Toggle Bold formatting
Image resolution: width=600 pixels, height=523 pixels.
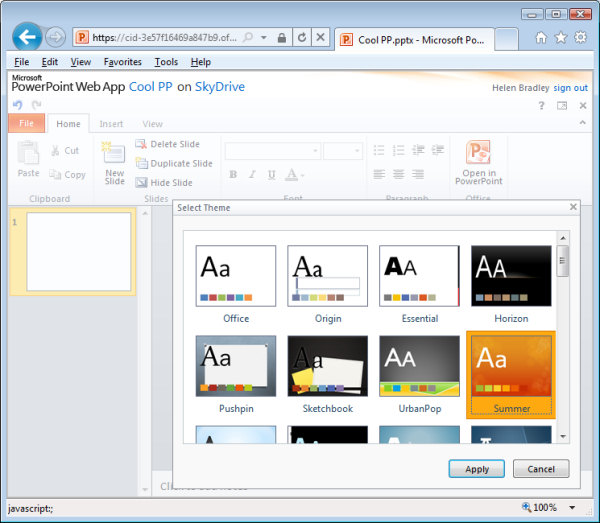233,174
